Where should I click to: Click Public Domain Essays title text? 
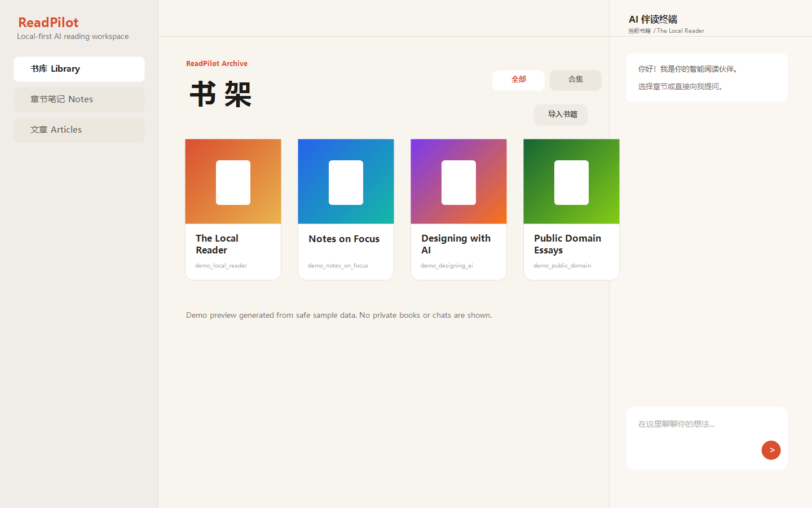click(567, 244)
